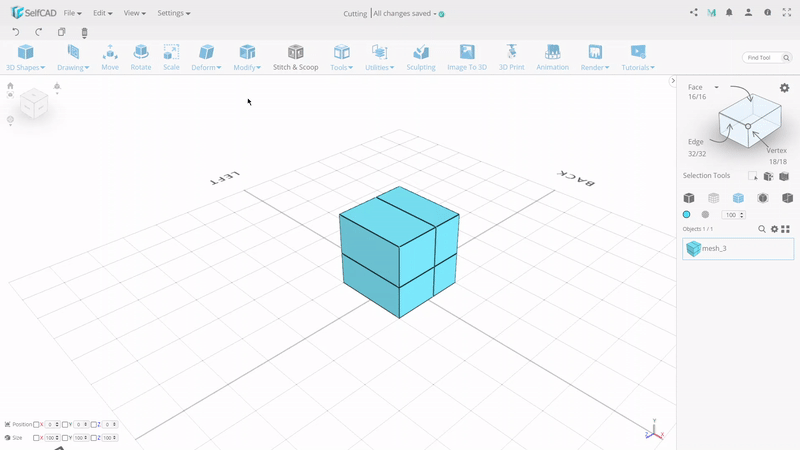Open object list settings gear
This screenshot has width=800, height=450.
click(x=774, y=229)
